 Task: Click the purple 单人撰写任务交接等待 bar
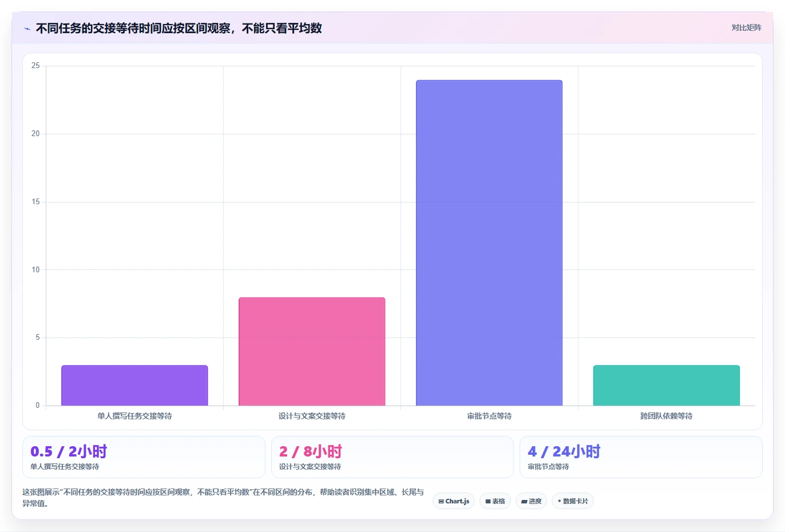(134, 386)
